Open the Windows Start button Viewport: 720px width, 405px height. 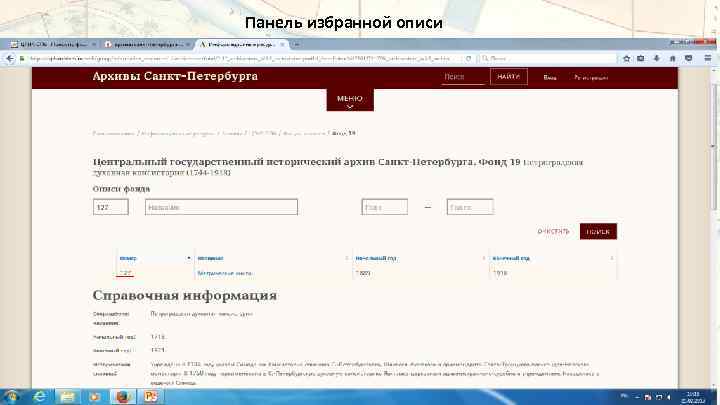pyautogui.click(x=11, y=396)
